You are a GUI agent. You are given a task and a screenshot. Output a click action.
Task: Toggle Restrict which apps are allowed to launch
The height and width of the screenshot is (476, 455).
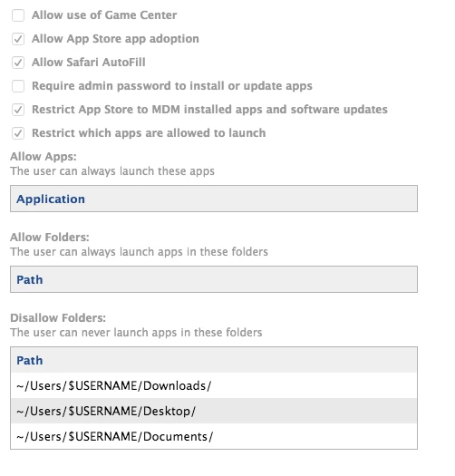click(18, 133)
